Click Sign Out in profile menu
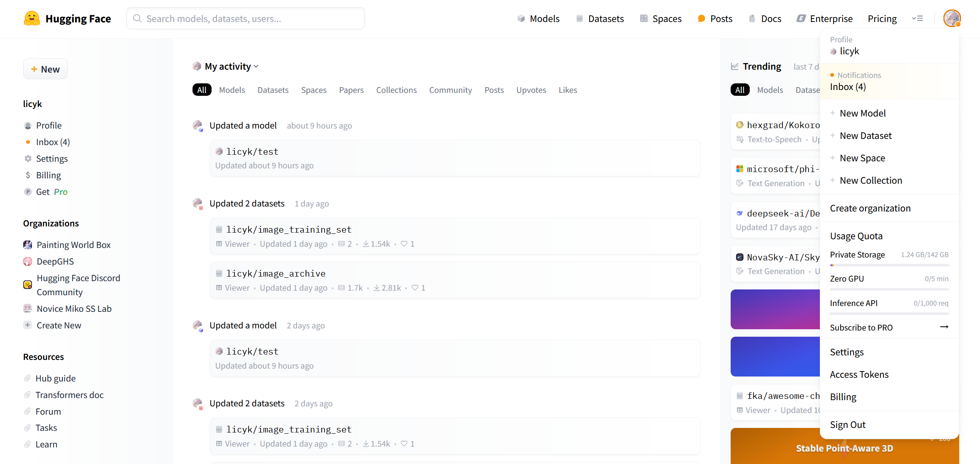Screen dimensions: 980x464 (848, 425)
